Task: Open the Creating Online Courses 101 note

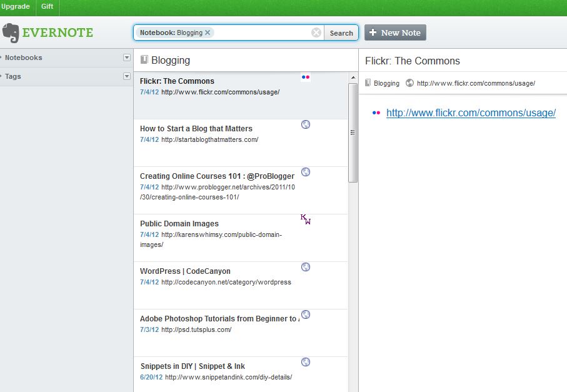Action: [241, 191]
